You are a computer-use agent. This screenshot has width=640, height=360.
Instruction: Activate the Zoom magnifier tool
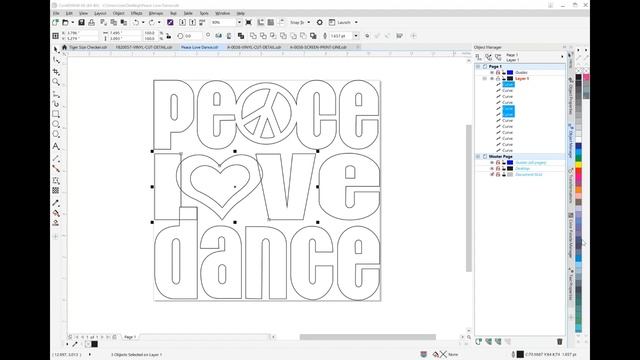56,82
